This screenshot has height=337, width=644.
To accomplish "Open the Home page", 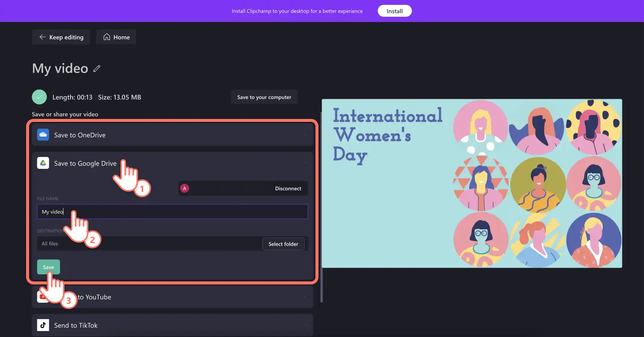I will (116, 37).
